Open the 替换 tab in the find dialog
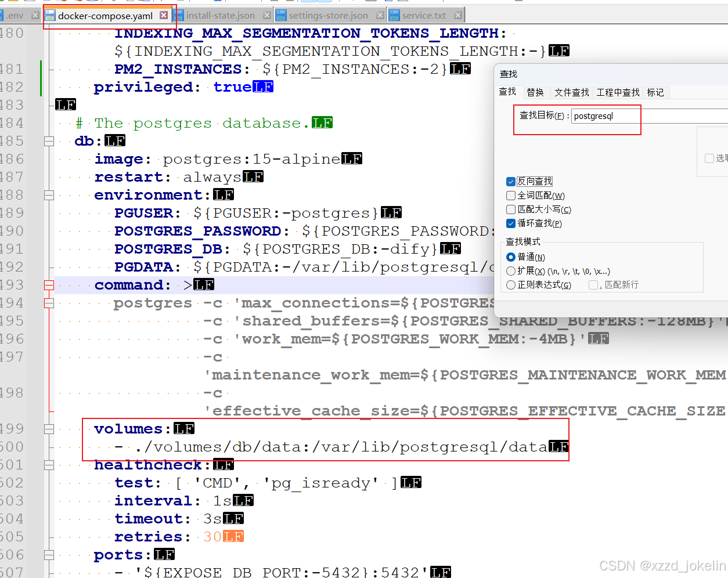Screen dimensions: 728x578 coord(535,92)
